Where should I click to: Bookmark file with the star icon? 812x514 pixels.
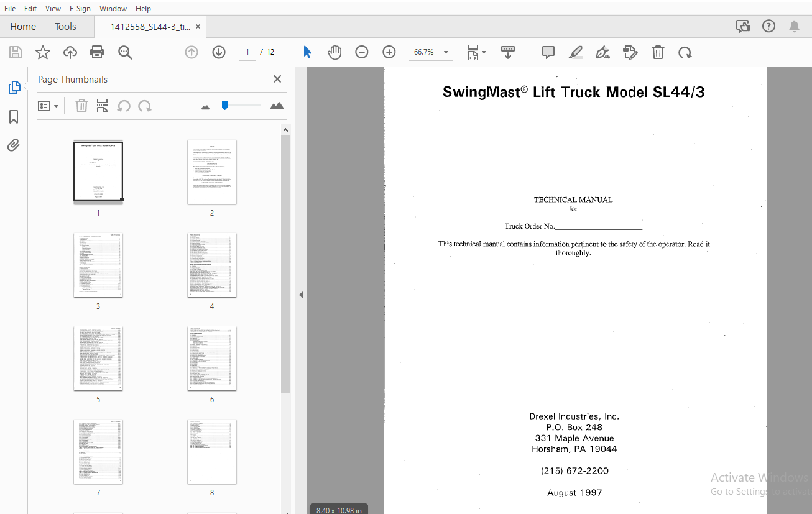coord(43,52)
